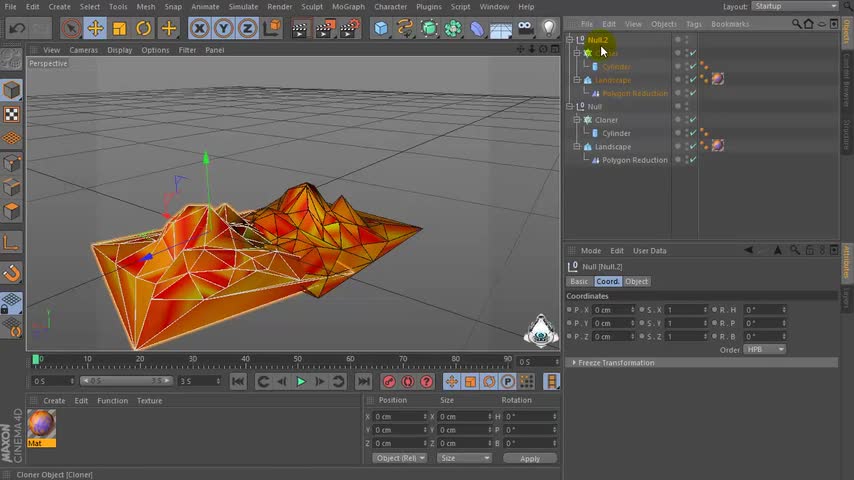The image size is (854, 480).
Task: Click Render to Picture Viewer icon
Action: pyautogui.click(x=324, y=29)
